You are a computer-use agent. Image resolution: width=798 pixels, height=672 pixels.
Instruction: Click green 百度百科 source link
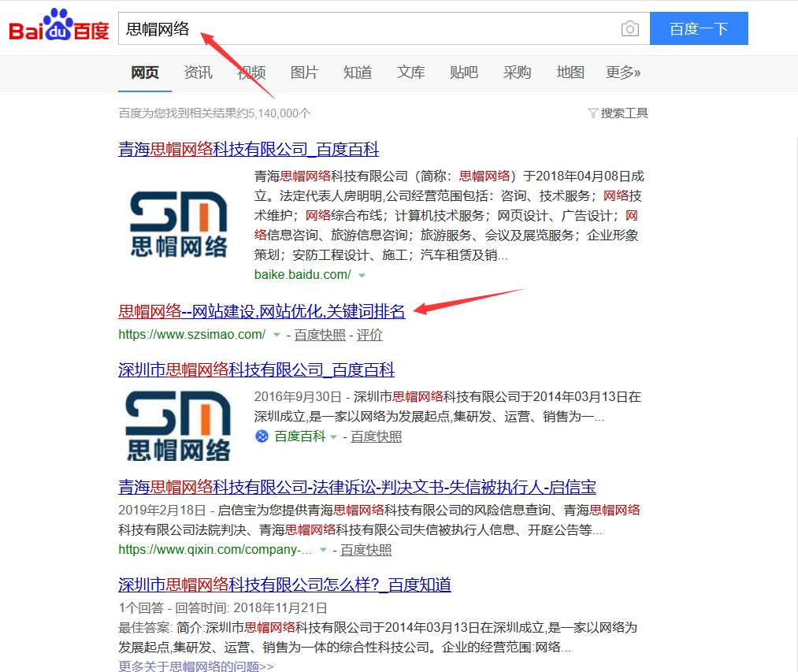pyautogui.click(x=300, y=436)
